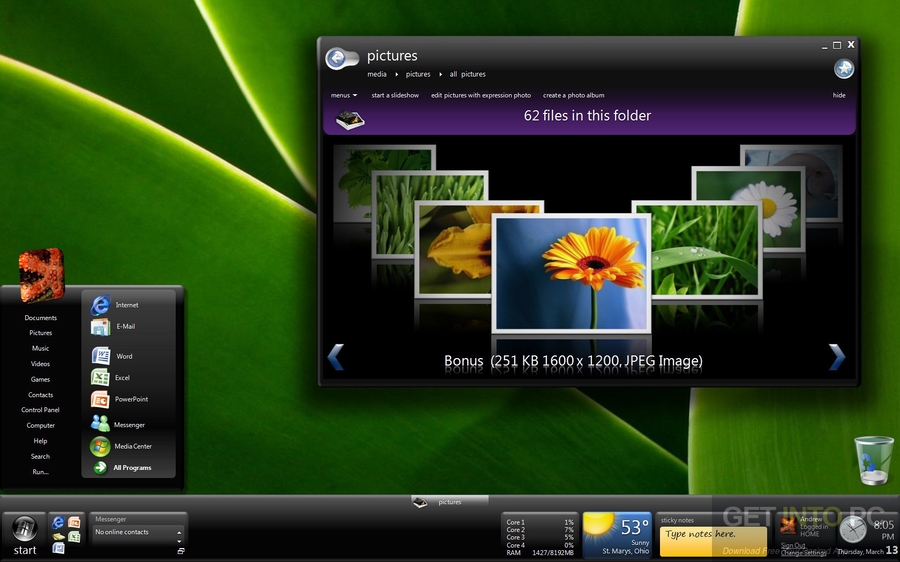Image resolution: width=900 pixels, height=562 pixels.
Task: Open Search in start menu
Action: pos(40,456)
